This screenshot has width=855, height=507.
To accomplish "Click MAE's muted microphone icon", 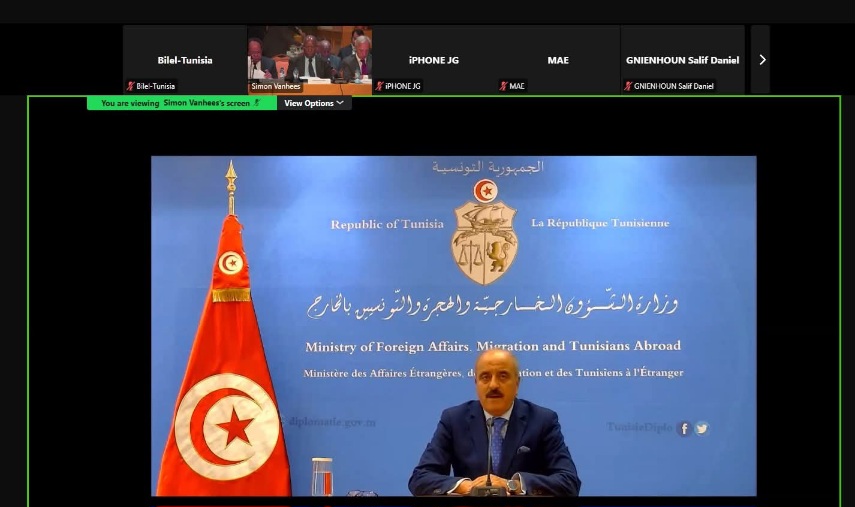I will (x=503, y=86).
